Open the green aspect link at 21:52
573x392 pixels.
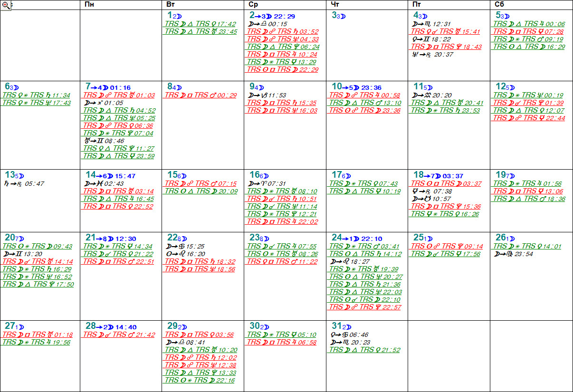(x=365, y=350)
